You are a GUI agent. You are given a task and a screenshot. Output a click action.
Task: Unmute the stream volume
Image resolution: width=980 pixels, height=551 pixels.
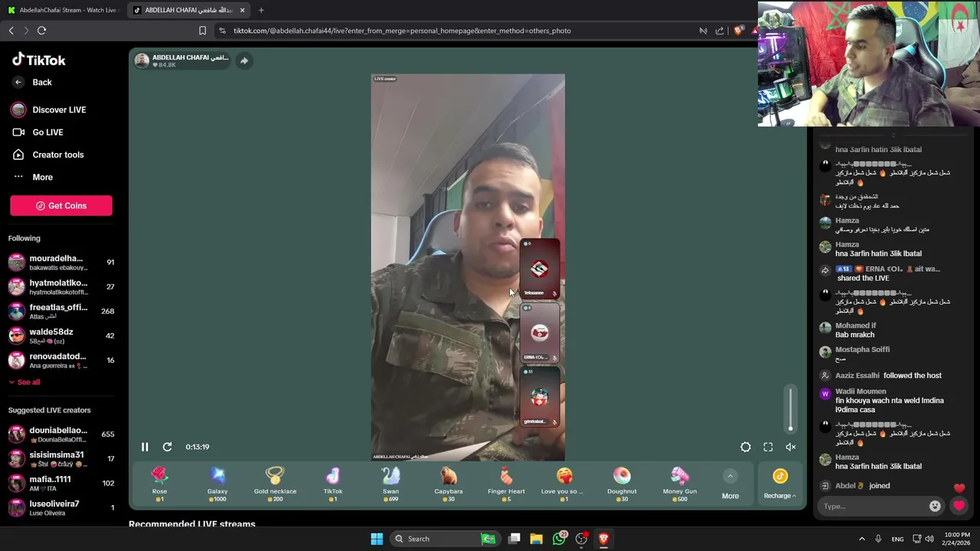791,447
